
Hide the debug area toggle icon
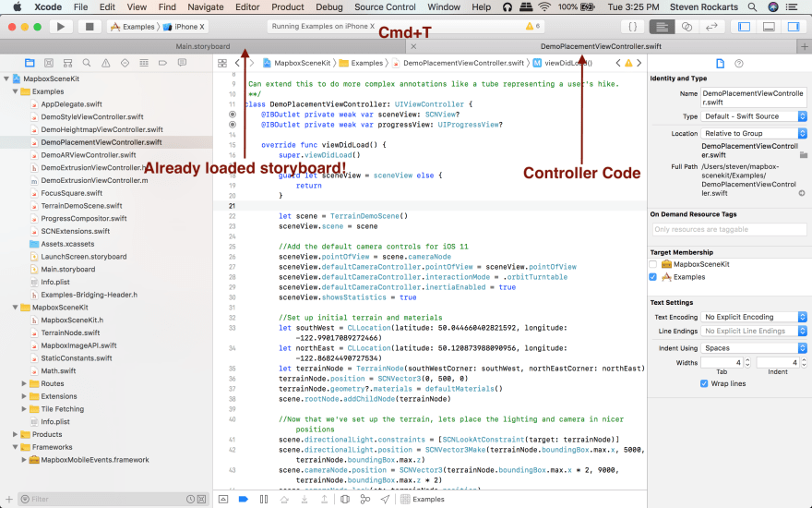point(223,499)
